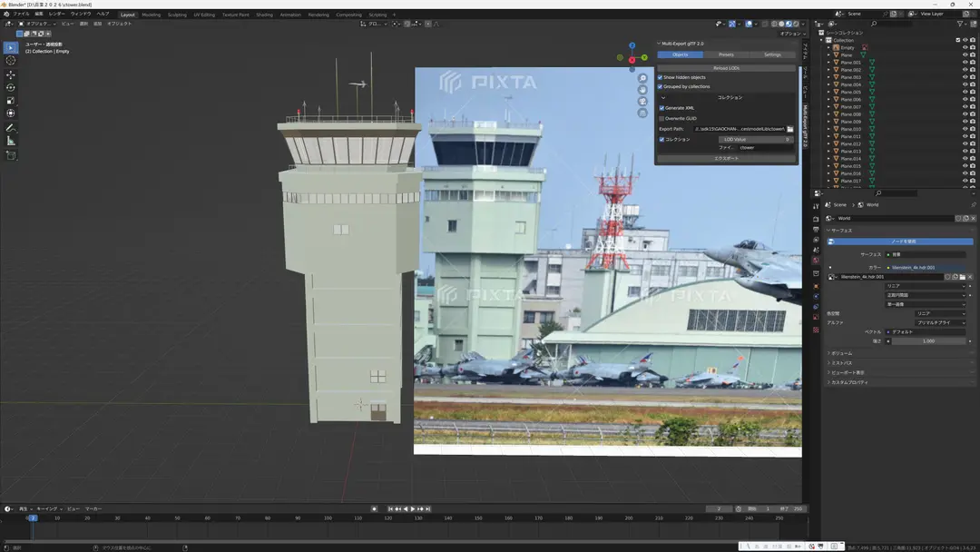Expand the Empty object in outliner
This screenshot has height=552, width=980.
click(x=829, y=47)
